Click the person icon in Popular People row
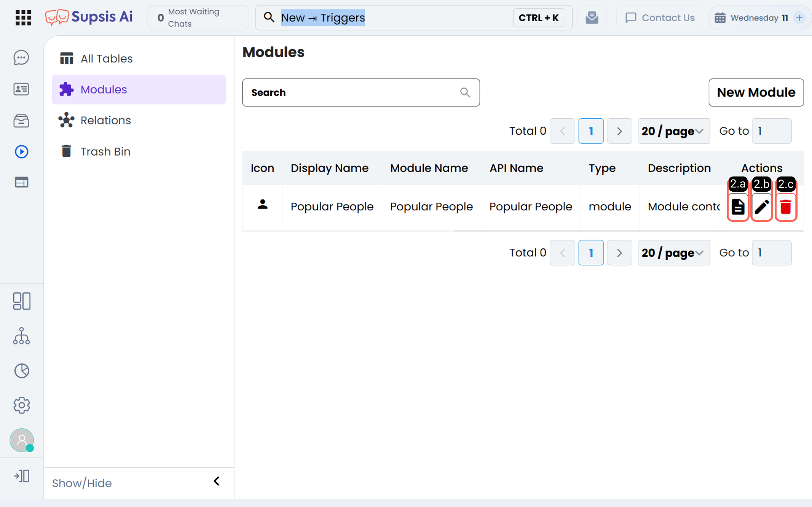This screenshot has height=507, width=812. tap(262, 205)
